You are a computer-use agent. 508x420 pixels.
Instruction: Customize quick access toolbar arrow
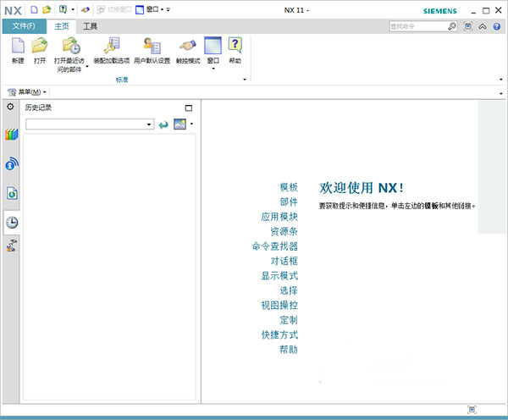pyautogui.click(x=168, y=9)
